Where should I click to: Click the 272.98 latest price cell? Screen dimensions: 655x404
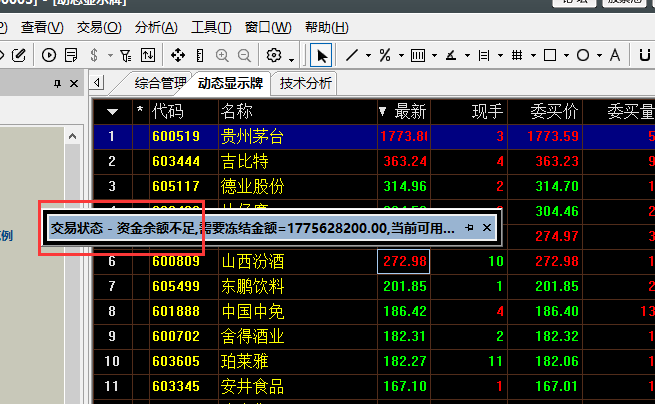pos(404,261)
